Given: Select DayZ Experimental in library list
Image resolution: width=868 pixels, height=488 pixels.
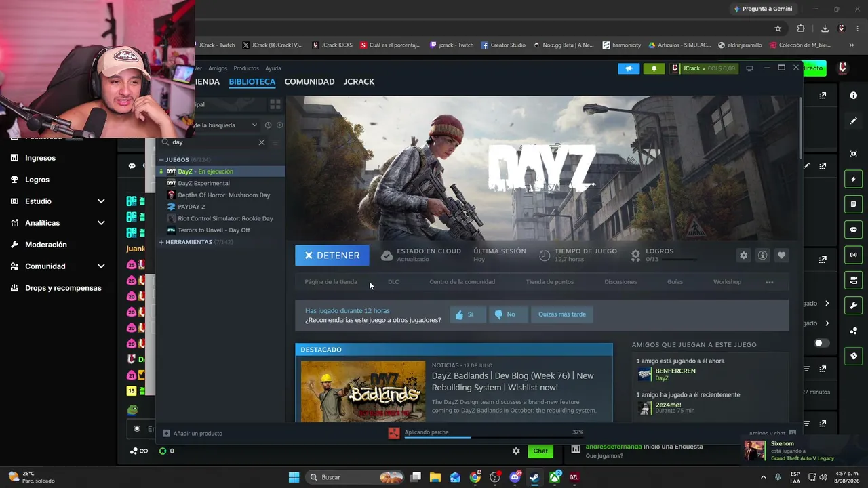Looking at the screenshot, I should point(220,183).
